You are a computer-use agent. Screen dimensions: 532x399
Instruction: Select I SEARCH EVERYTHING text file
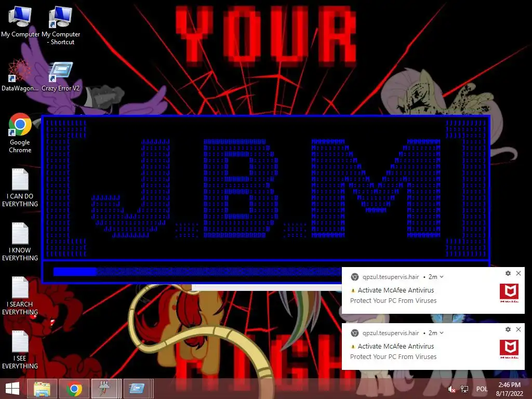coord(20,296)
